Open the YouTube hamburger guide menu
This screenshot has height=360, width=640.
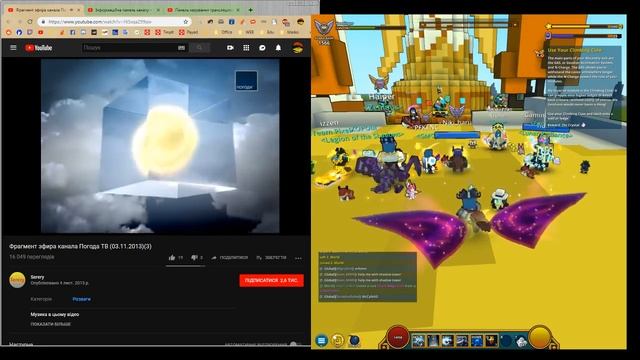click(x=13, y=48)
